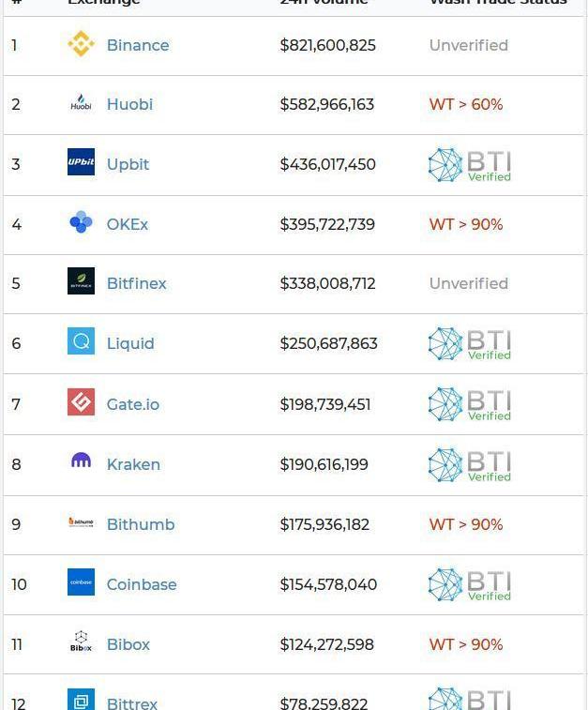Image resolution: width=588 pixels, height=710 pixels.
Task: Click Upbit's BTI Verified badge
Action: click(x=470, y=165)
